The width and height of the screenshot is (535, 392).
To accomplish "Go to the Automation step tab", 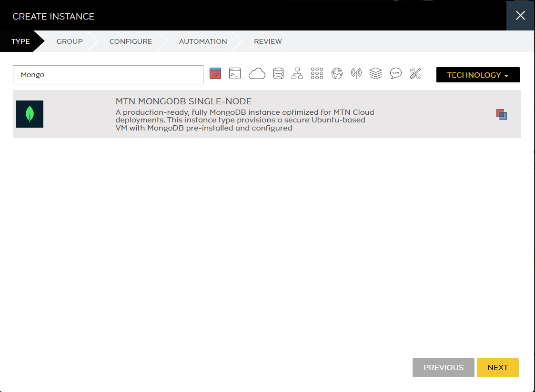I will 203,41.
